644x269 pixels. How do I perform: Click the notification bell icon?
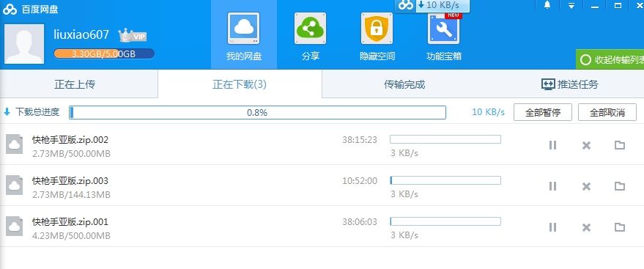tap(547, 5)
